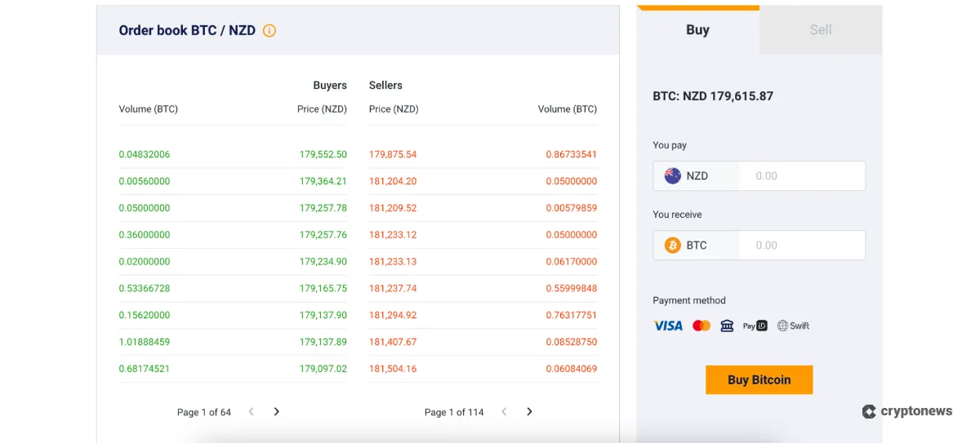Click seller volume 0.06170000
The image size is (980, 443).
pyautogui.click(x=572, y=262)
